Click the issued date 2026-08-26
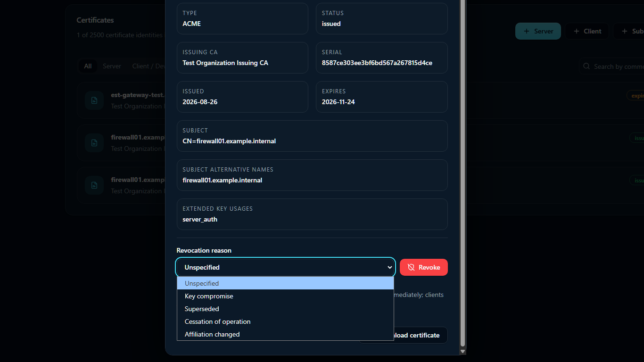The height and width of the screenshot is (362, 644). coord(200,102)
